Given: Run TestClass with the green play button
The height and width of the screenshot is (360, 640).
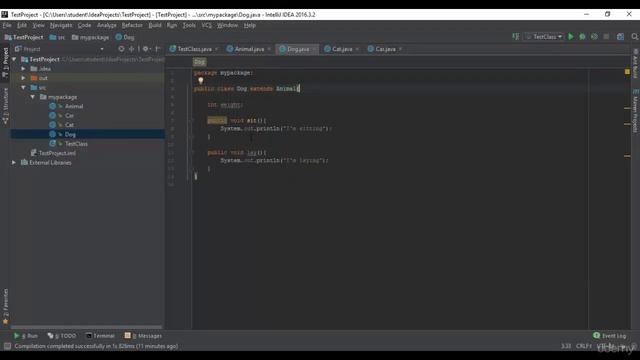Looking at the screenshot, I should coord(571,37).
